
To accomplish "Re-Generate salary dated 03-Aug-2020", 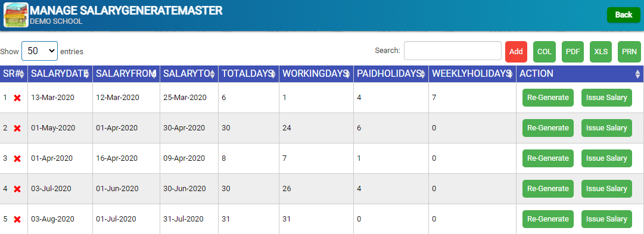I will click(x=548, y=219).
